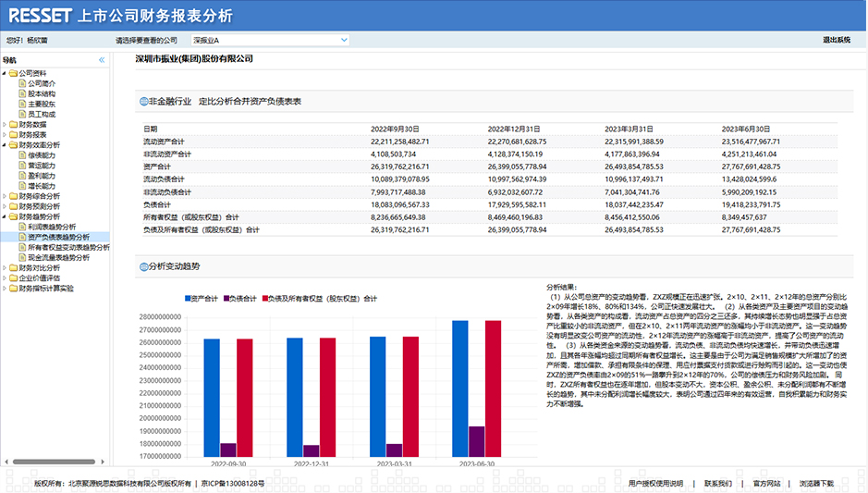Image resolution: width=868 pixels, height=493 pixels.
Task: Click the document icon beside 主要股东
Action: coord(23,104)
